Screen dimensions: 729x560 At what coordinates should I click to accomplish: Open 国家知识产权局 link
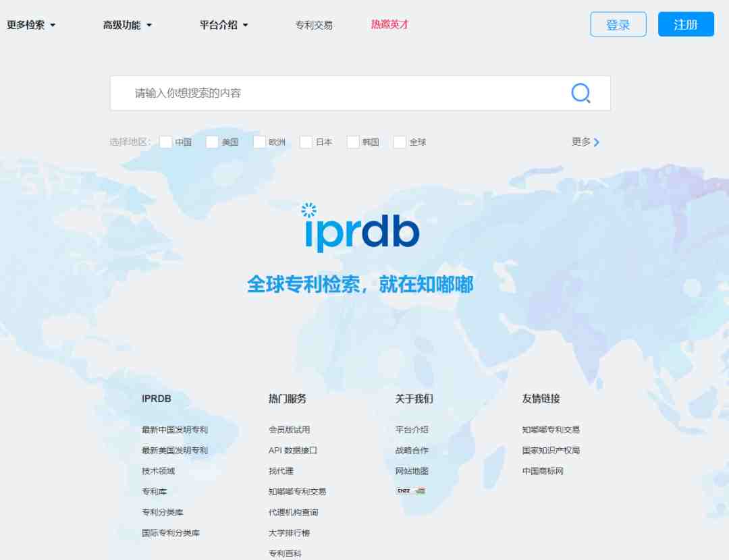tap(551, 450)
